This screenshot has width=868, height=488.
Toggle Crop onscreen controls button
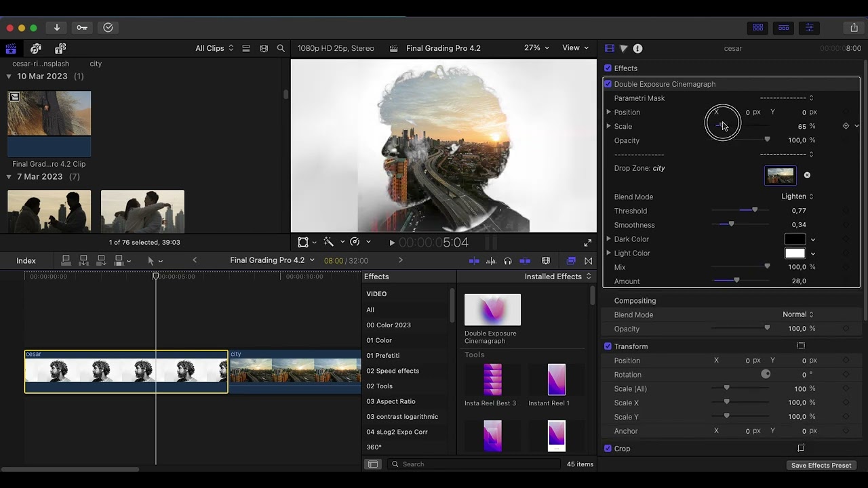tap(801, 449)
